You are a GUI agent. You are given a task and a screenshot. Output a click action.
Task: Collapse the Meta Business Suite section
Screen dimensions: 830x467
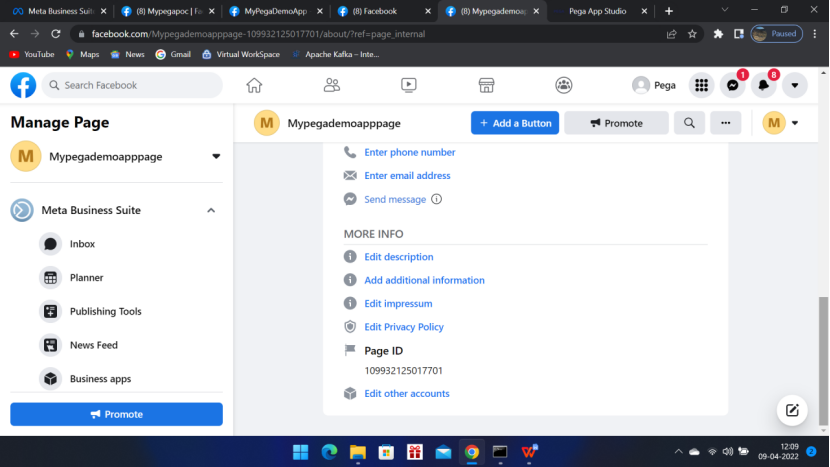pyautogui.click(x=211, y=211)
